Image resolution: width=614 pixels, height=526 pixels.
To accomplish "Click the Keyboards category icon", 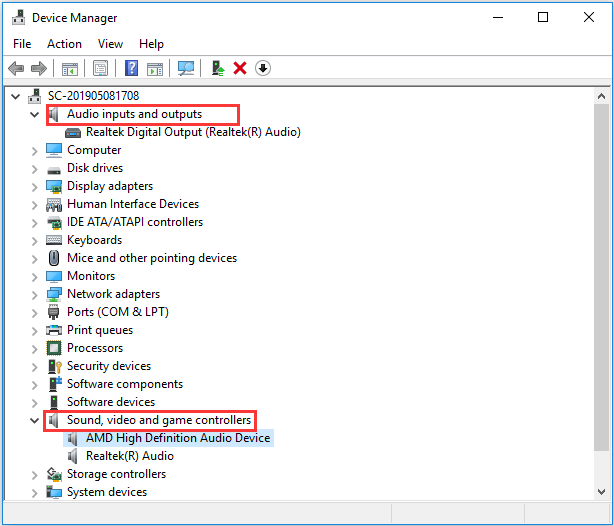I will (54, 240).
